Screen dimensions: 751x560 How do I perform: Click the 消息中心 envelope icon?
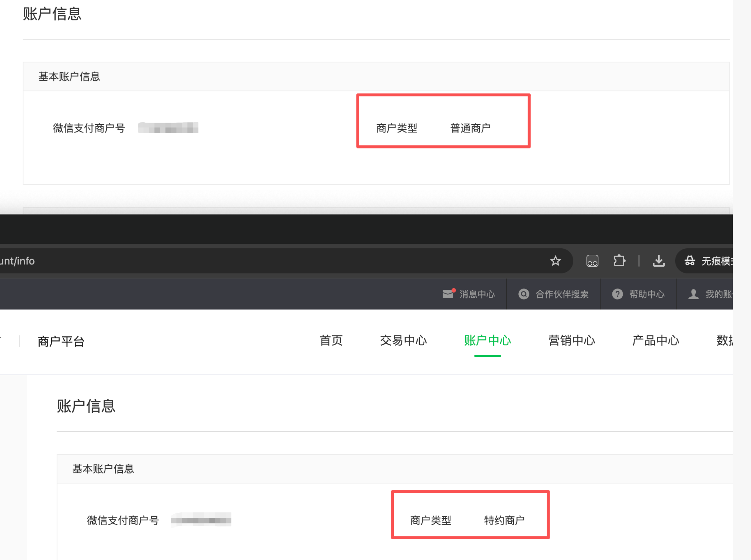coord(448,293)
